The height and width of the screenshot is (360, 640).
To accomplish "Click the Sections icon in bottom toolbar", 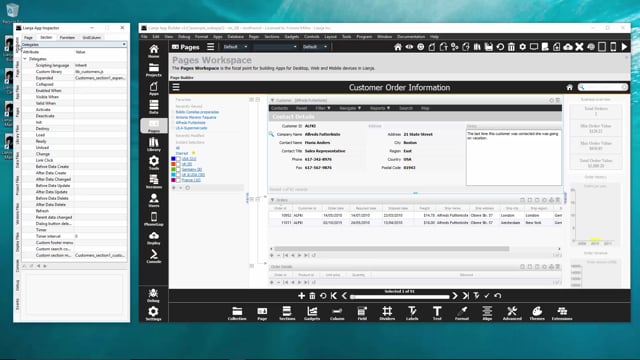I will (x=287, y=313).
